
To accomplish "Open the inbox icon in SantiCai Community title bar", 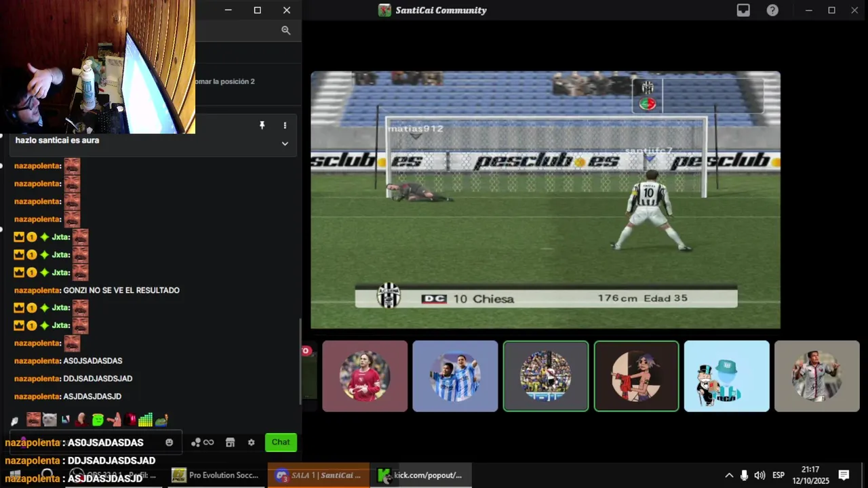I will [x=743, y=10].
